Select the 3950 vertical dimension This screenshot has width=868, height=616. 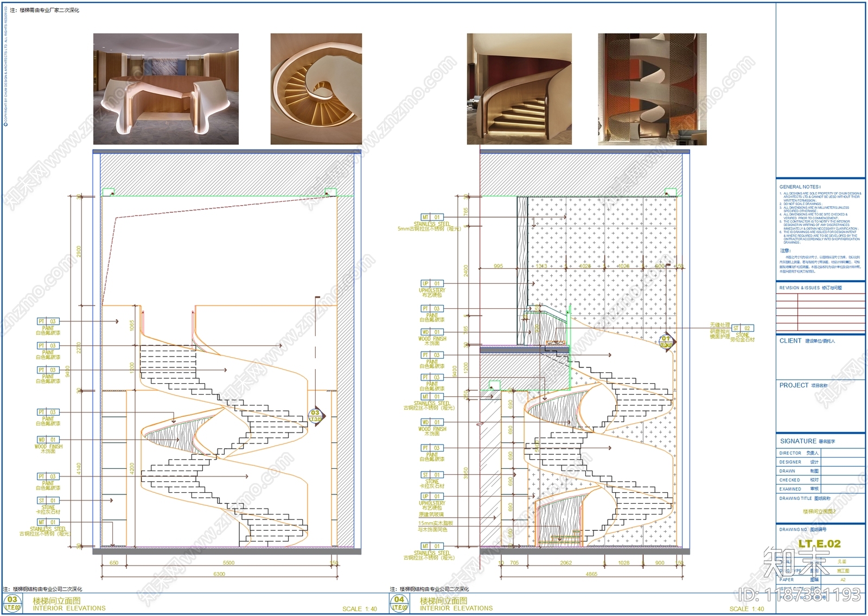(x=465, y=474)
